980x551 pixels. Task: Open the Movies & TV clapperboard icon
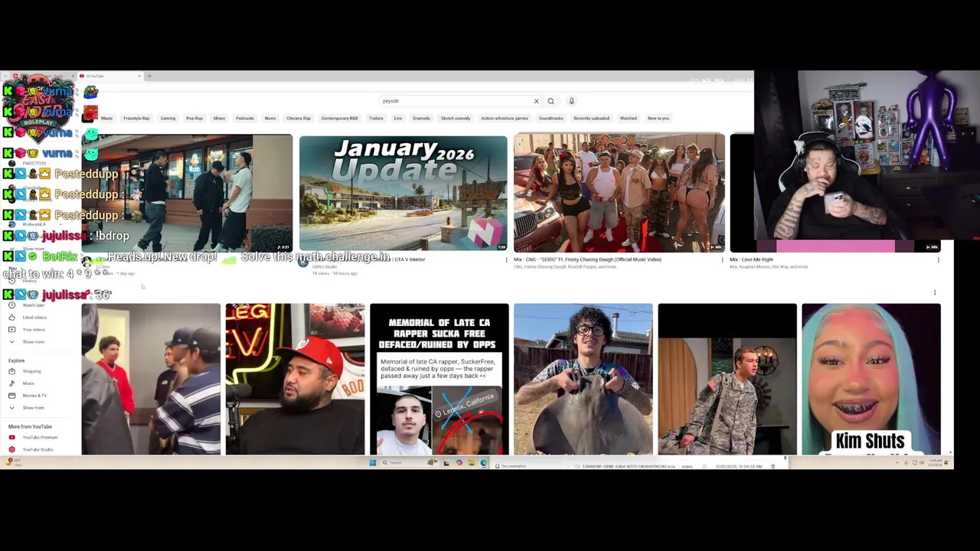(x=11, y=396)
